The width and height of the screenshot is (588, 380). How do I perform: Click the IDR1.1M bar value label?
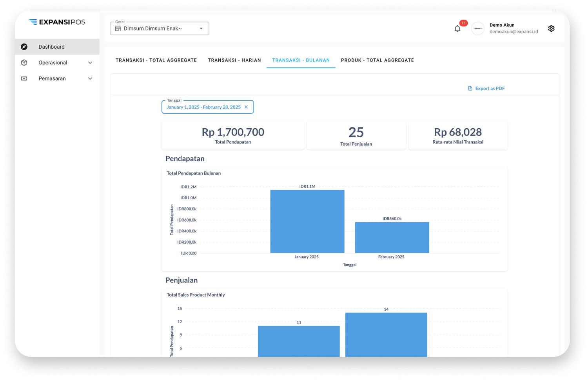307,186
